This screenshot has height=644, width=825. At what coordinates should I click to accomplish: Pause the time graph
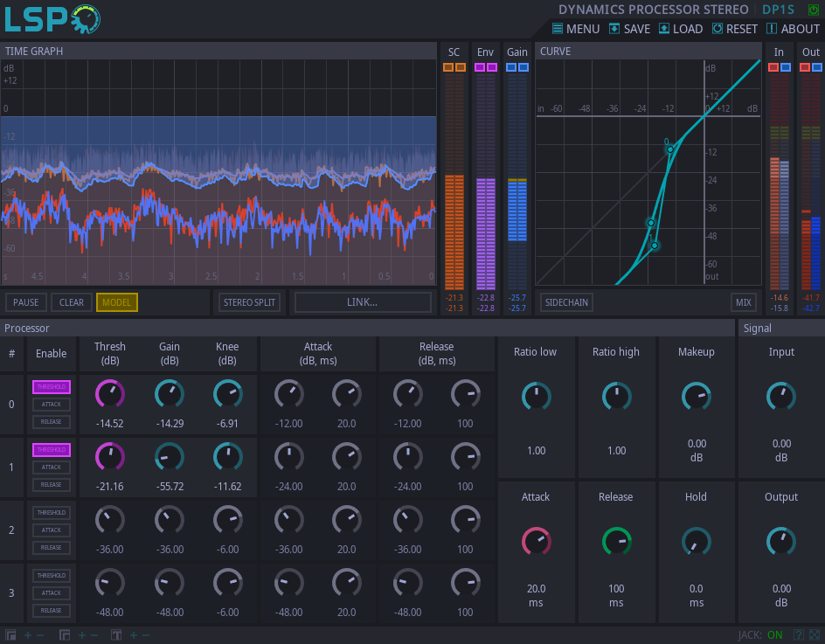(x=26, y=302)
